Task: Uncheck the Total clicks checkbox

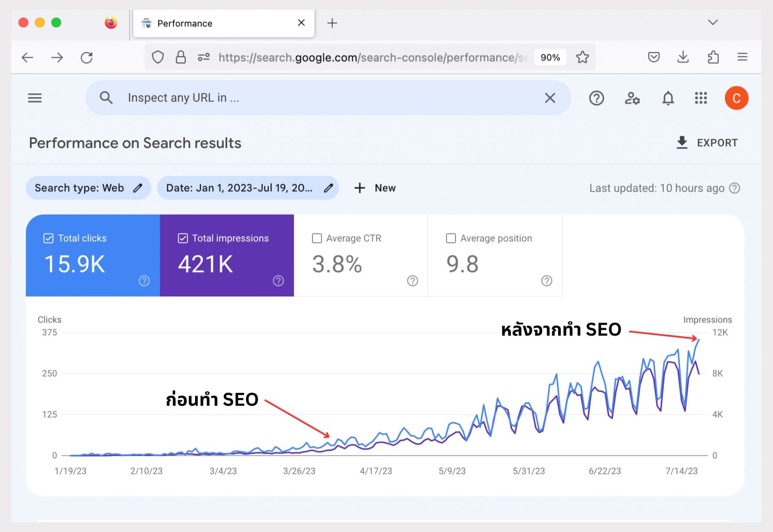Action: (x=49, y=238)
